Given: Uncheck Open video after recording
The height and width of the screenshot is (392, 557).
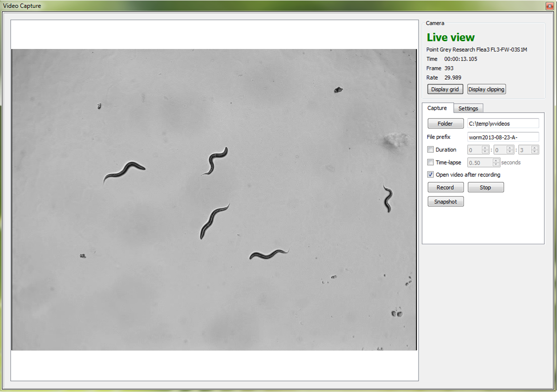Looking at the screenshot, I should 430,174.
